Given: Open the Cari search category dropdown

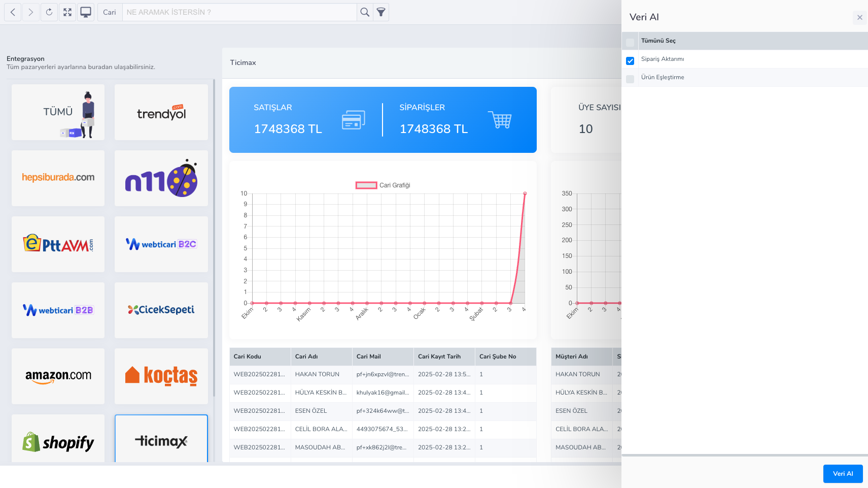Looking at the screenshot, I should click(110, 12).
